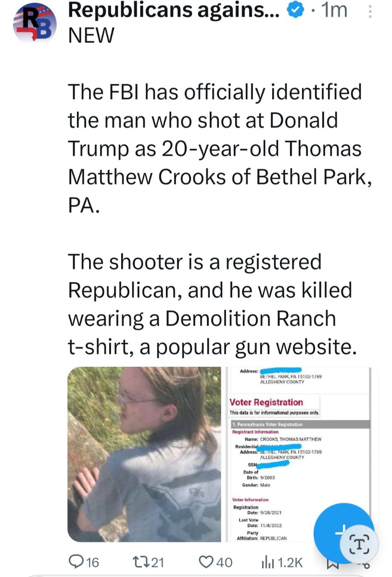Select the Republicans agains... account name
The image size is (392, 577).
(x=174, y=11)
